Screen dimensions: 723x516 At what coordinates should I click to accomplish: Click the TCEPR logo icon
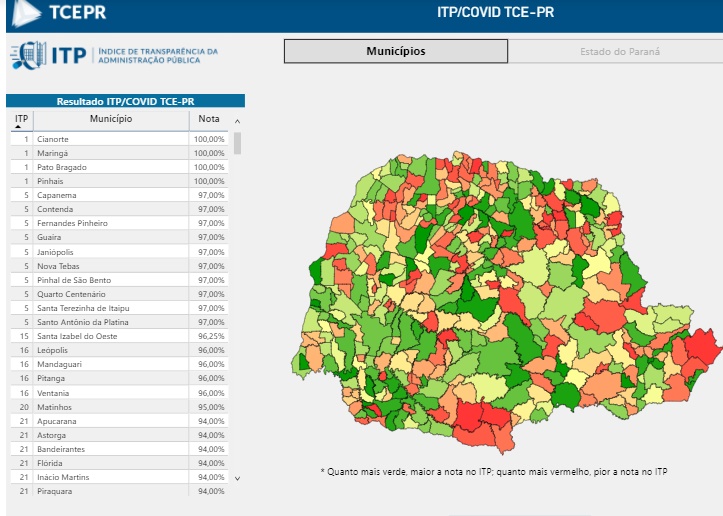26,13
